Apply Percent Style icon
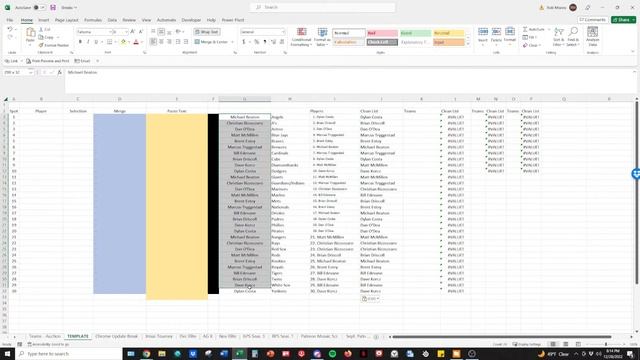Screen dimensions: 640x360 257,42
